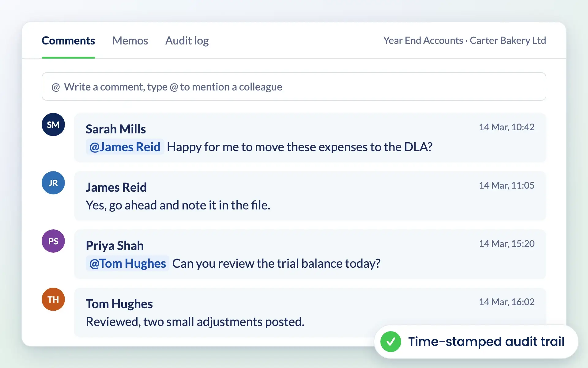Click the Time-stamped audit trail label
This screenshot has width=588, height=368.
486,341
